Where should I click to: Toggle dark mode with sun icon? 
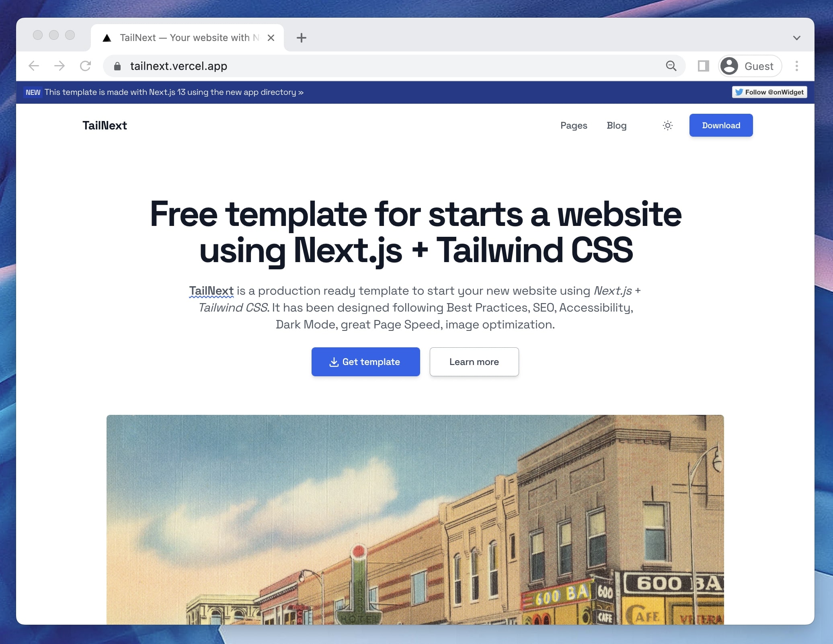pyautogui.click(x=667, y=124)
